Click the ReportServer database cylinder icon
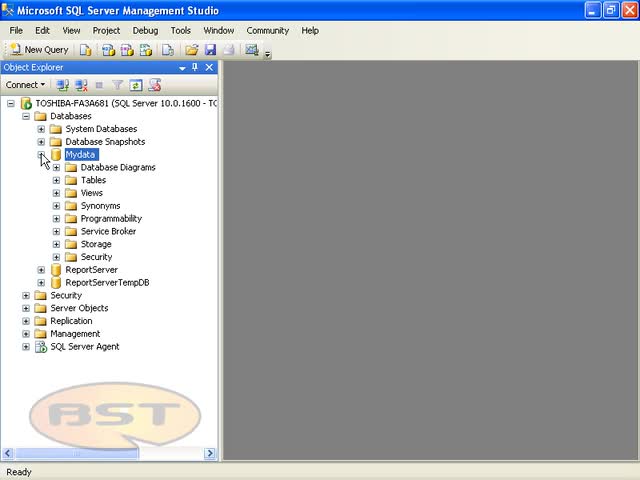640x480 pixels. [x=56, y=270]
